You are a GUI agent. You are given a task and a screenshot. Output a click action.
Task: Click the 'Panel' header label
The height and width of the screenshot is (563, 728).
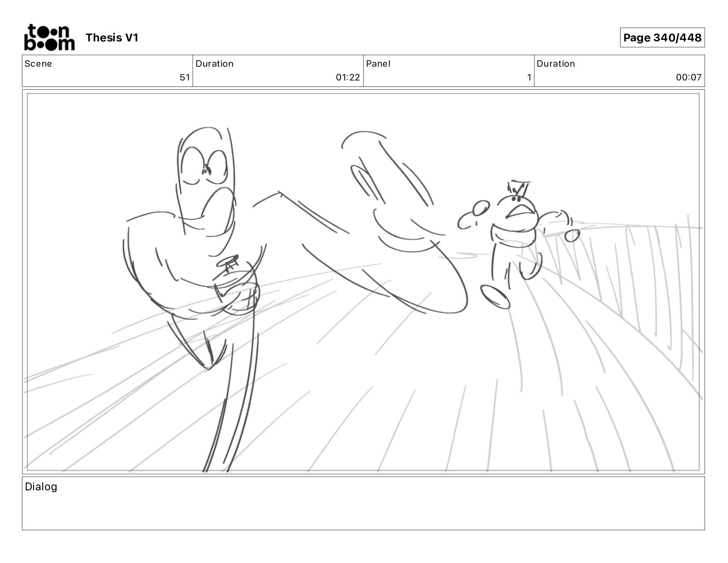coord(378,63)
